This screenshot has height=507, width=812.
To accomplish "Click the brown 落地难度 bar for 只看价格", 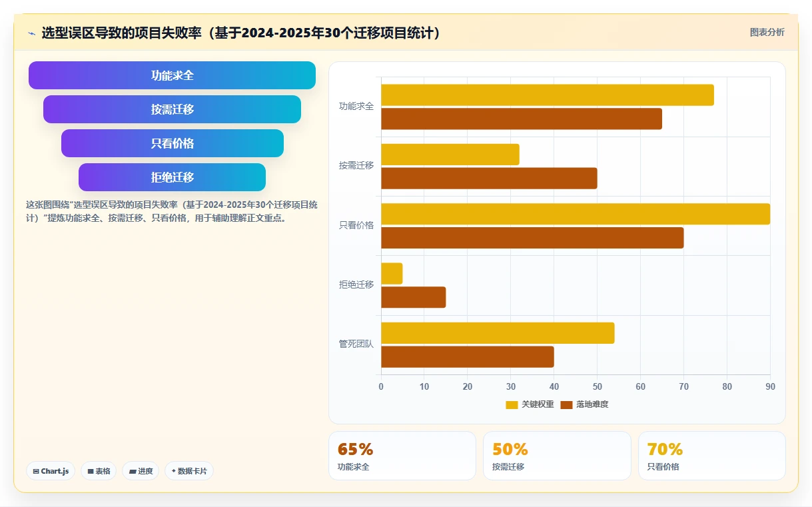I will (x=532, y=238).
